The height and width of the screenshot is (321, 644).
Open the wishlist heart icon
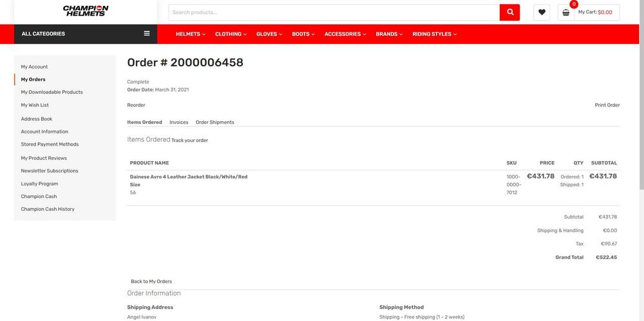(x=542, y=12)
